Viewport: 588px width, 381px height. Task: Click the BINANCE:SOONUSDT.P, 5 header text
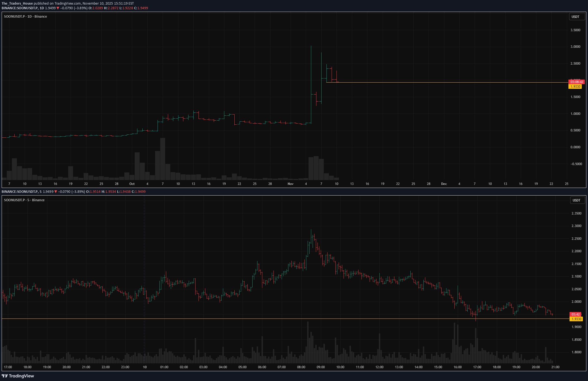point(21,192)
